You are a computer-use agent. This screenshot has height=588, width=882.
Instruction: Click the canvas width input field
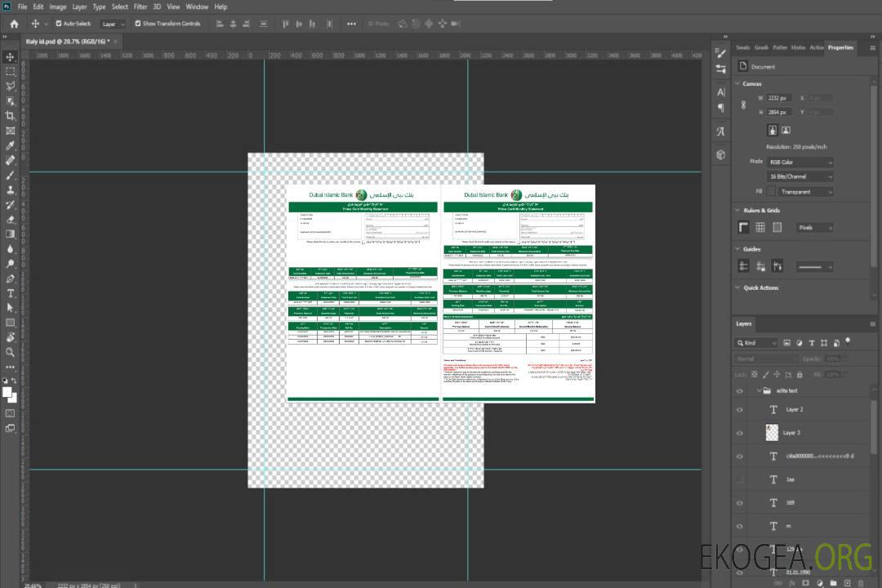coord(778,98)
